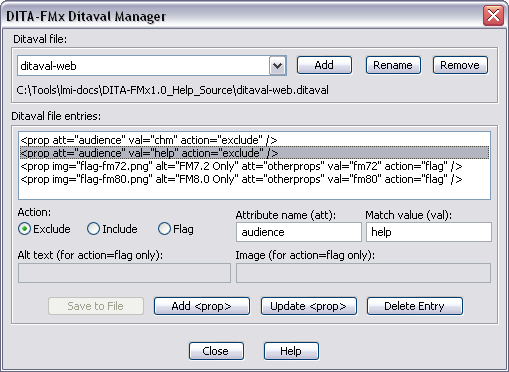
Task: Select the flag-fm80.png prop entry
Action: 255,179
